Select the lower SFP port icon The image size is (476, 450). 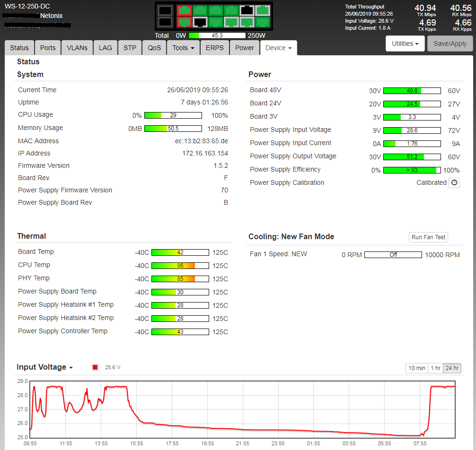[165, 22]
